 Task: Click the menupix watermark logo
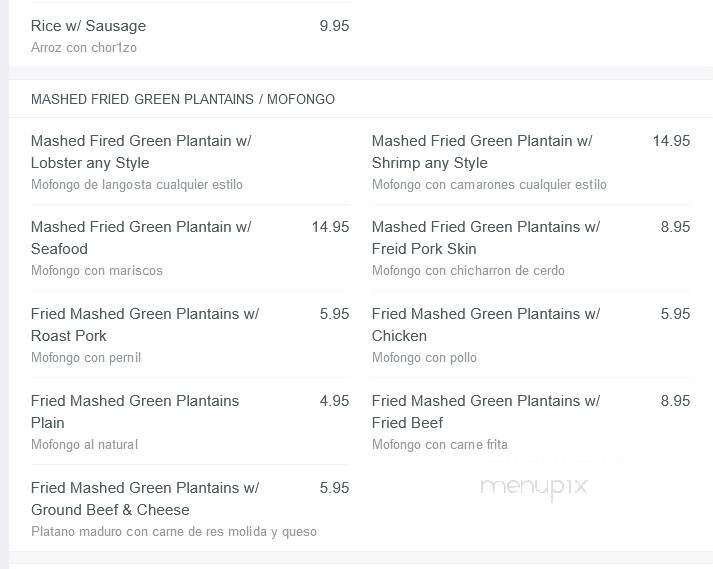tap(534, 488)
